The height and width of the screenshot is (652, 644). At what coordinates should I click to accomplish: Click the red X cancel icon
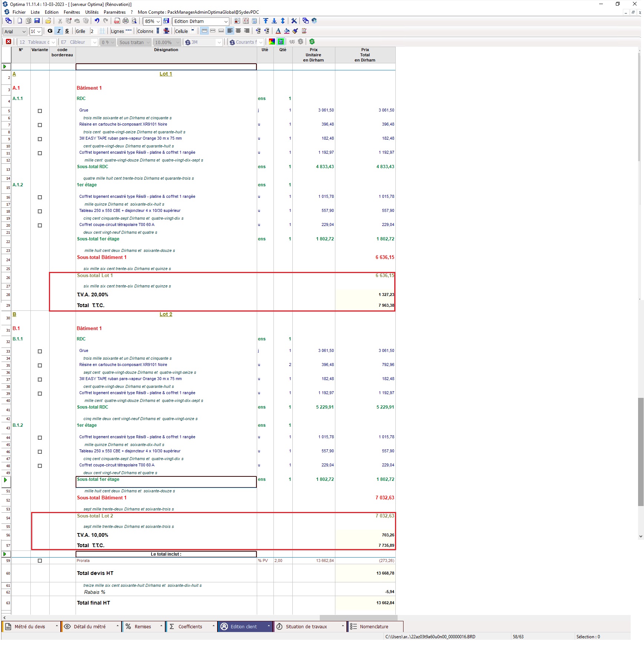pyautogui.click(x=9, y=42)
